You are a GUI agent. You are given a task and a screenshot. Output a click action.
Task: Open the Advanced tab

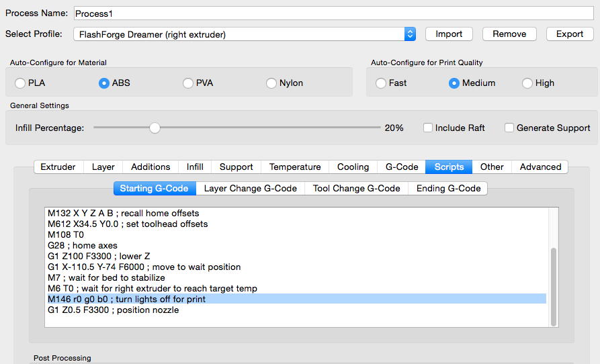tap(540, 167)
